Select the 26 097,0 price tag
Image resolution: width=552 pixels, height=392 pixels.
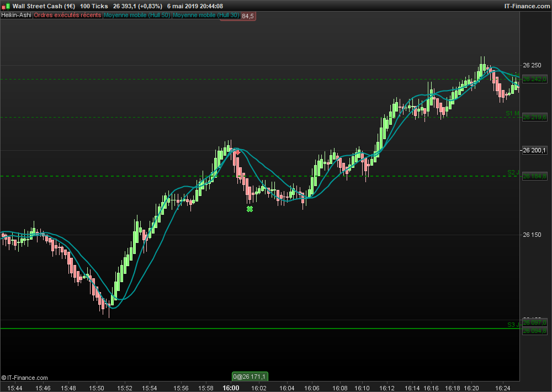tap(534, 322)
